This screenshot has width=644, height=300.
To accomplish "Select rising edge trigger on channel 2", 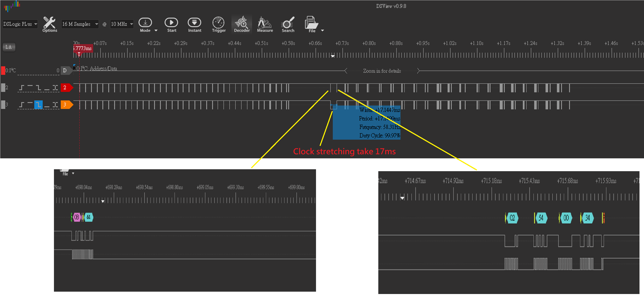I will click(22, 88).
